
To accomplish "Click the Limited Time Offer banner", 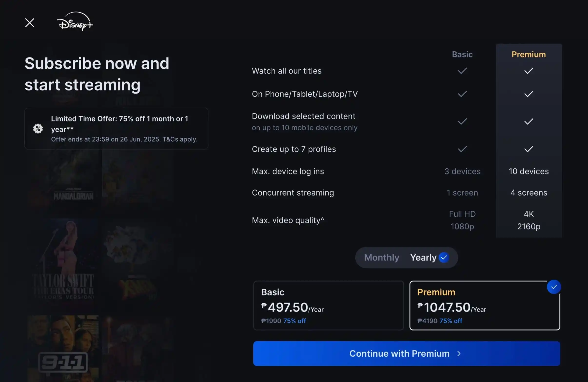I will [x=116, y=128].
